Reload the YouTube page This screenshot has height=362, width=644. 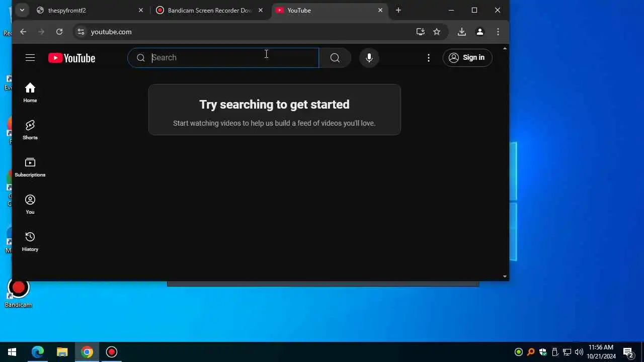click(x=59, y=32)
